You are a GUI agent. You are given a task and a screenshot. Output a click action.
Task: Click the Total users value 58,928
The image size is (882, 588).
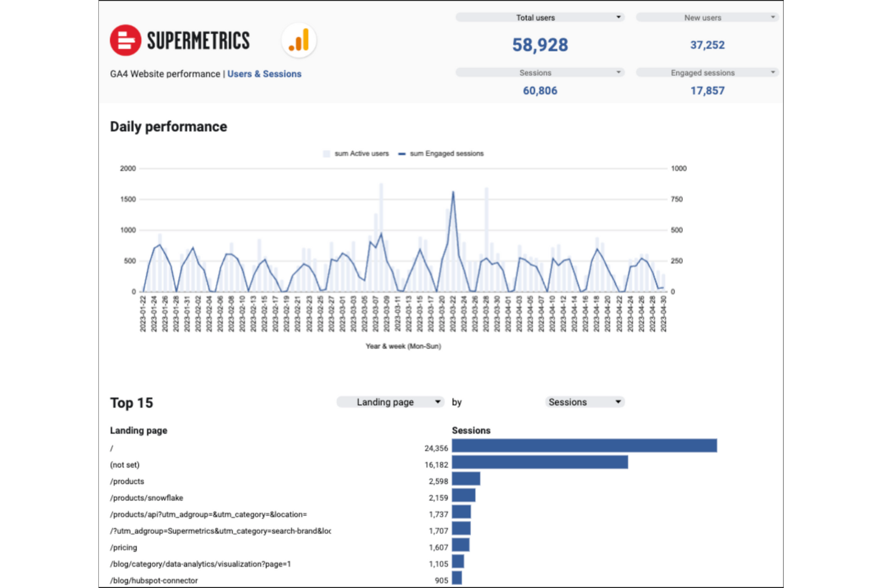pyautogui.click(x=540, y=45)
